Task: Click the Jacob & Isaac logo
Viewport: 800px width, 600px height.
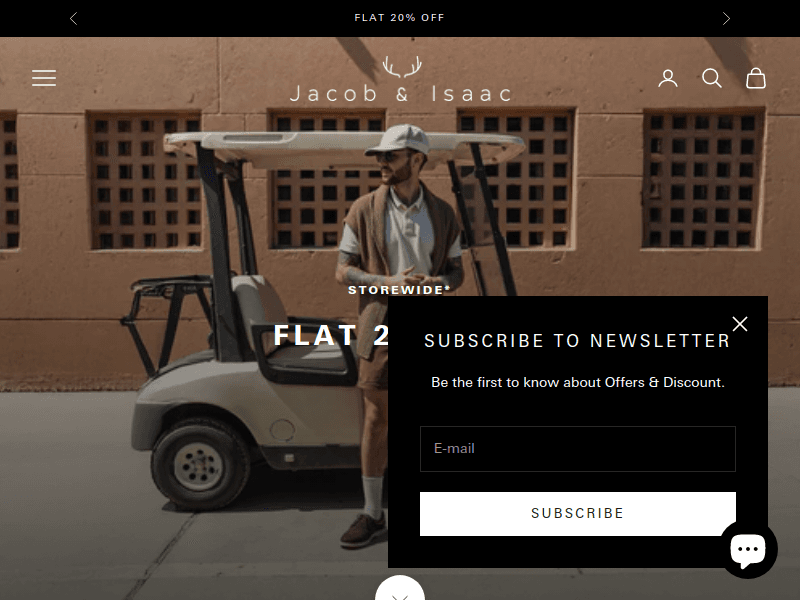Action: point(401,80)
